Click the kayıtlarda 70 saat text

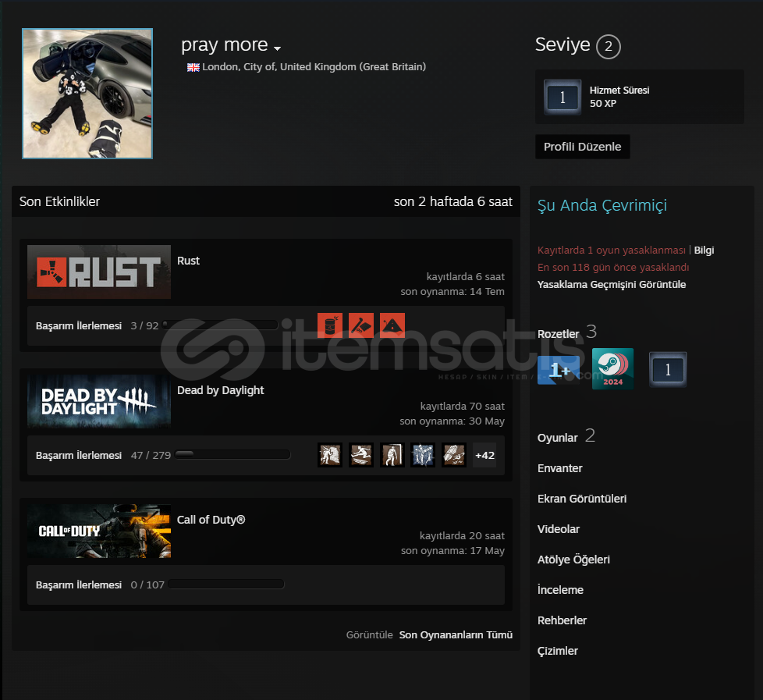463,406
